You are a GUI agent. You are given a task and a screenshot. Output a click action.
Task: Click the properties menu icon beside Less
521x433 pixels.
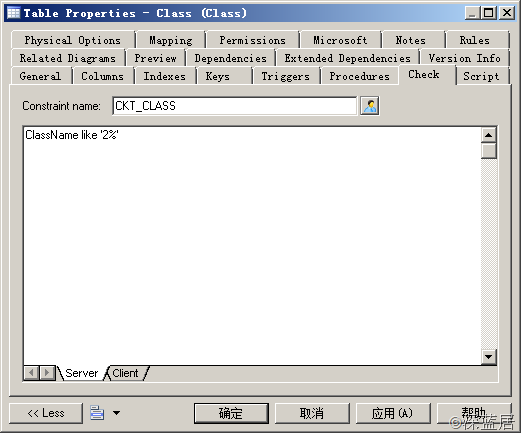coord(97,413)
